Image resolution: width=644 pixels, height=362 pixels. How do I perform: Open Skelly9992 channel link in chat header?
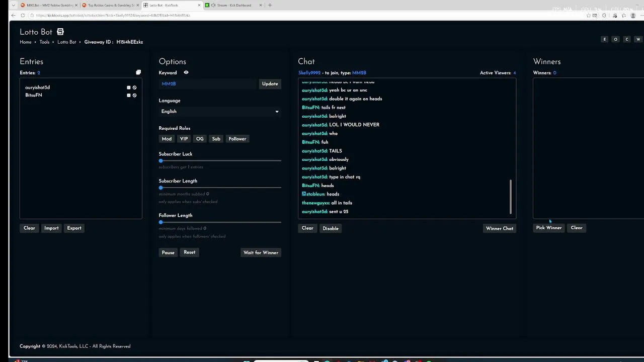coord(309,73)
